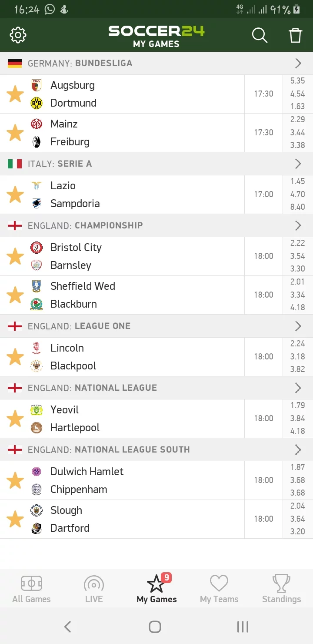Screen dimensions: 313x644
Task: Expand Germany Bundesliga chevron arrow
Action: (298, 64)
